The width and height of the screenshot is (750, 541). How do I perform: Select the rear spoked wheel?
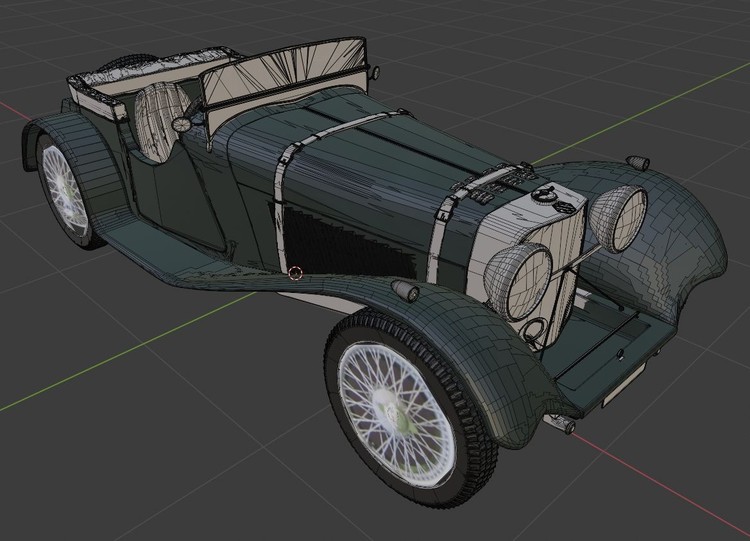[61, 188]
